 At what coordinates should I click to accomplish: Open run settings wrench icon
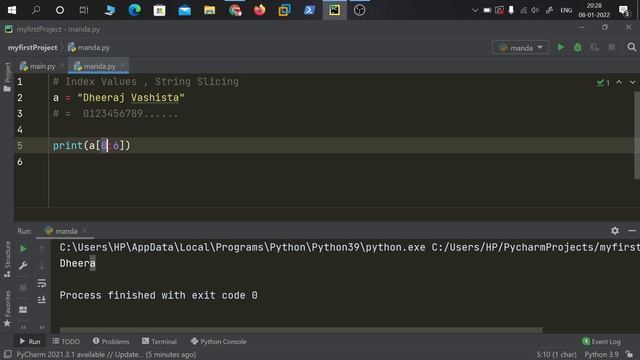[23, 266]
